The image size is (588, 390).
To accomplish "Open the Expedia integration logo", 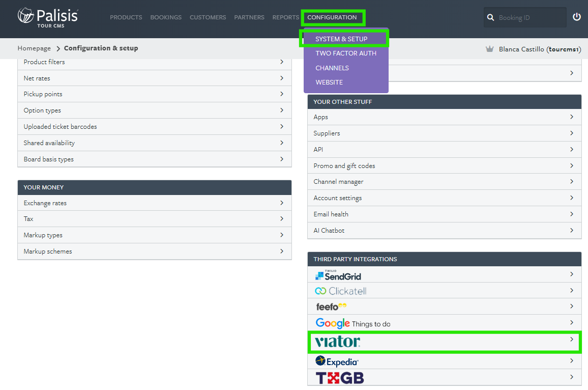I will [x=337, y=361].
